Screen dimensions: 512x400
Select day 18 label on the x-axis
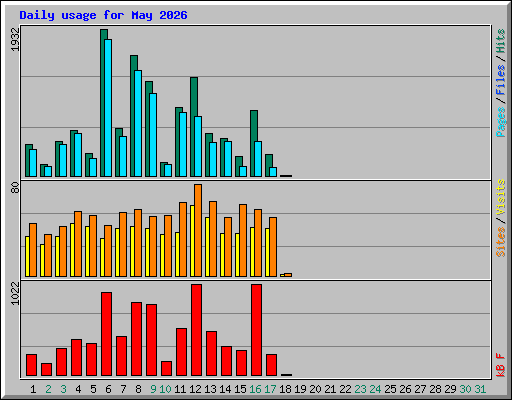pyautogui.click(x=285, y=389)
